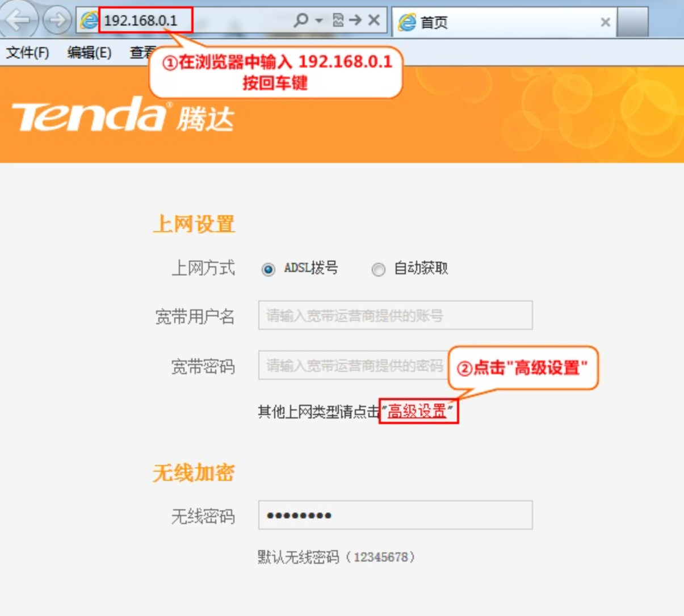Click the IE page icon beside the address
This screenshot has width=684, height=616.
point(89,20)
